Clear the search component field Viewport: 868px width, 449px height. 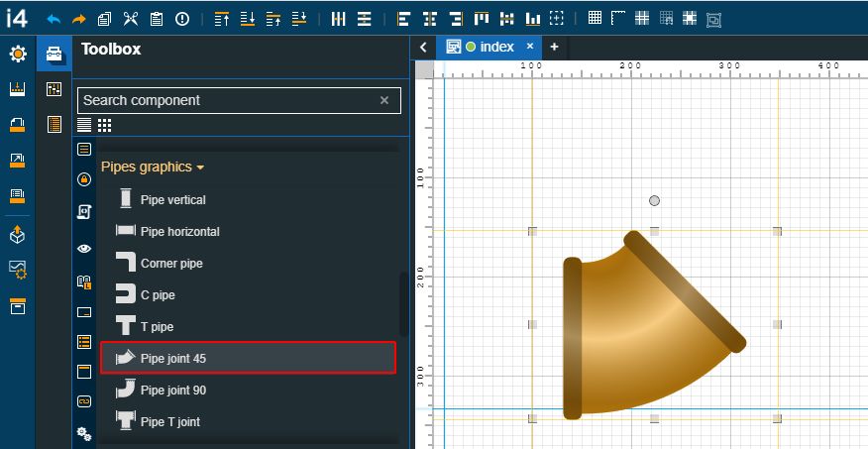[384, 100]
